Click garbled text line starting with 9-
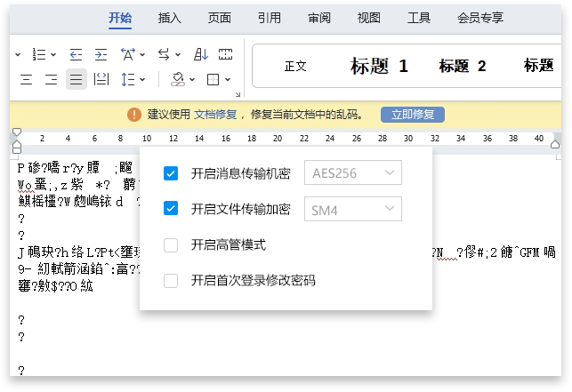The height and width of the screenshot is (392, 572). click(x=78, y=269)
